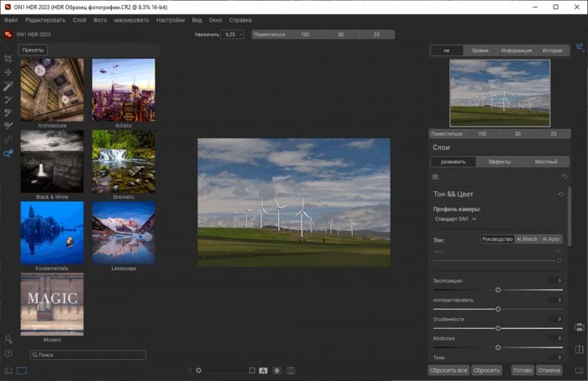Switch to single image view icon
The image size is (588, 381).
(x=22, y=371)
